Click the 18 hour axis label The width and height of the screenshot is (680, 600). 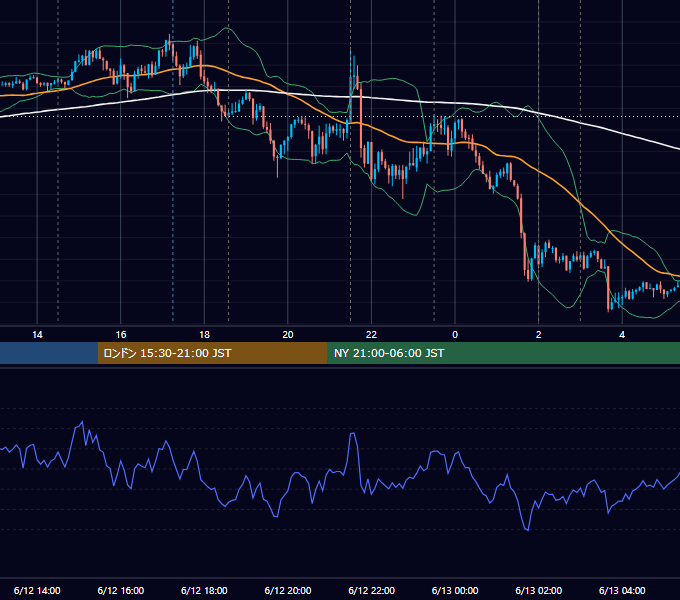204,335
